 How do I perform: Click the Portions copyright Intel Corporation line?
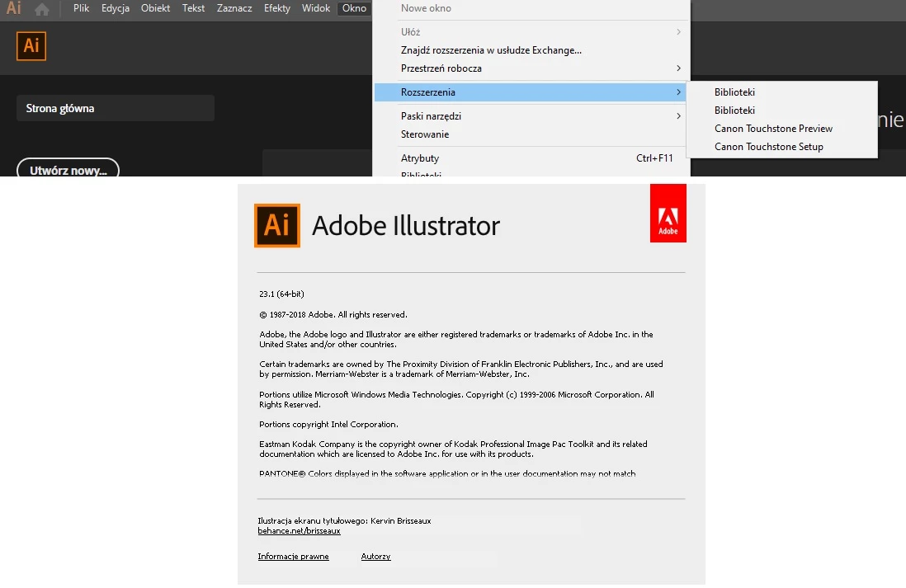(328, 425)
